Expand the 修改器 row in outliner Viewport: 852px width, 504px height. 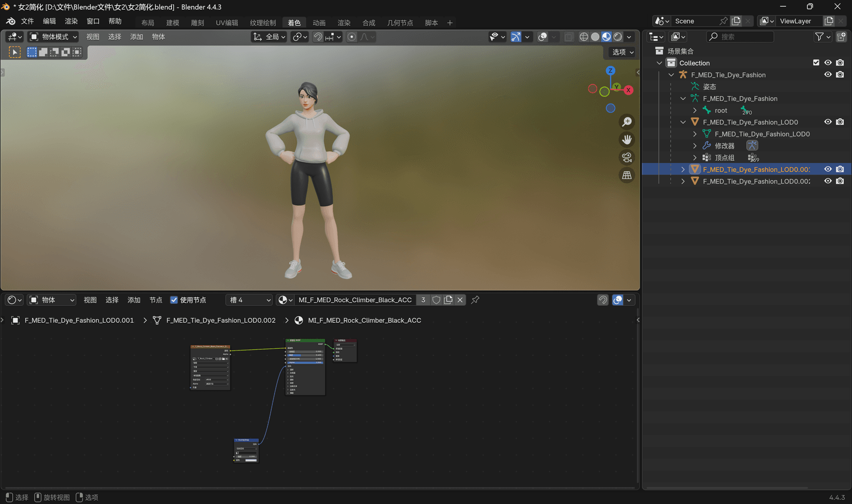coord(694,146)
